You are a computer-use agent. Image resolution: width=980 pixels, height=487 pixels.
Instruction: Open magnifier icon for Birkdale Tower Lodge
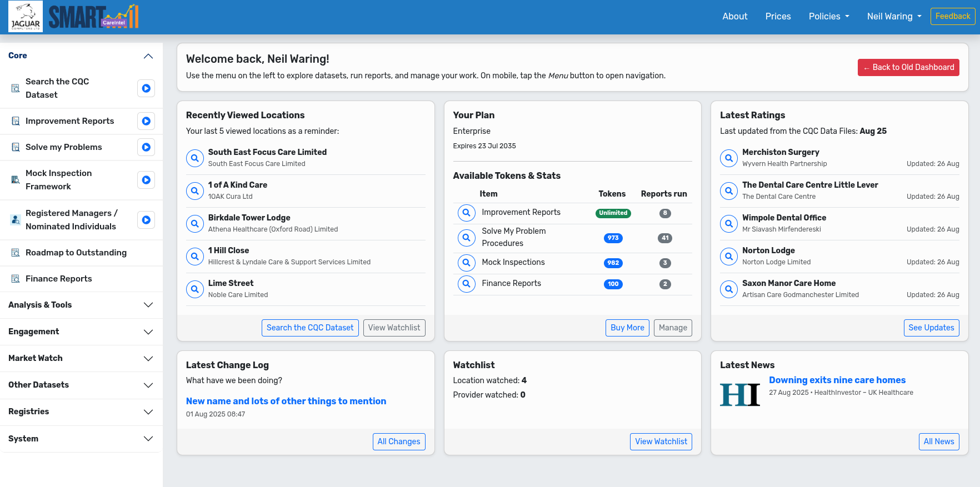coord(194,224)
